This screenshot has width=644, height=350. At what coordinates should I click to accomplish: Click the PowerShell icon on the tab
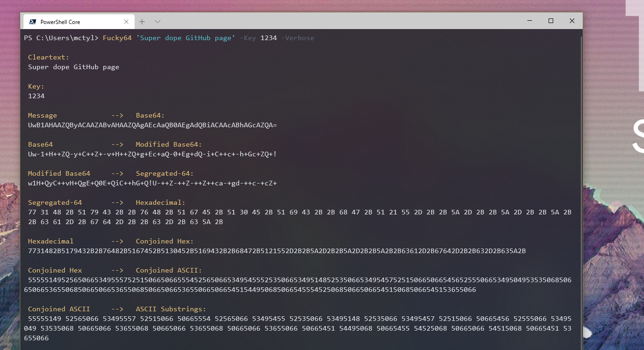32,21
